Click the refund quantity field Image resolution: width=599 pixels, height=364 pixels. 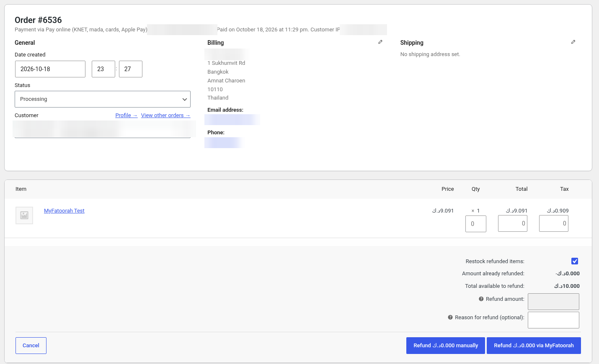click(476, 224)
